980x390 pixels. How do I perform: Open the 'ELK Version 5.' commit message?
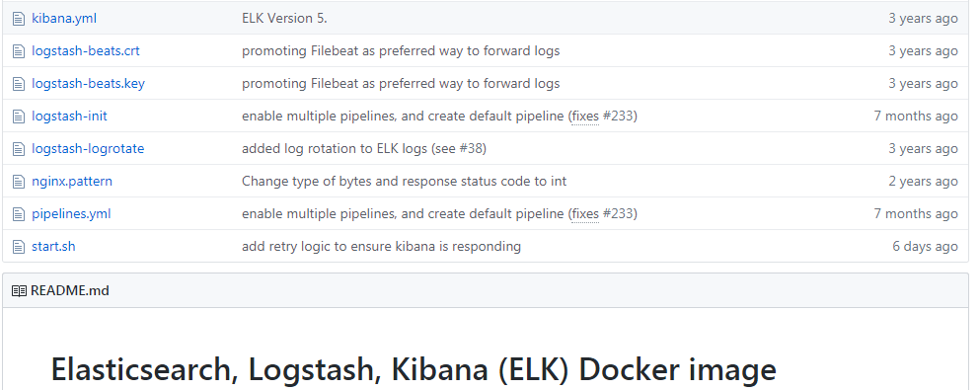pyautogui.click(x=284, y=19)
